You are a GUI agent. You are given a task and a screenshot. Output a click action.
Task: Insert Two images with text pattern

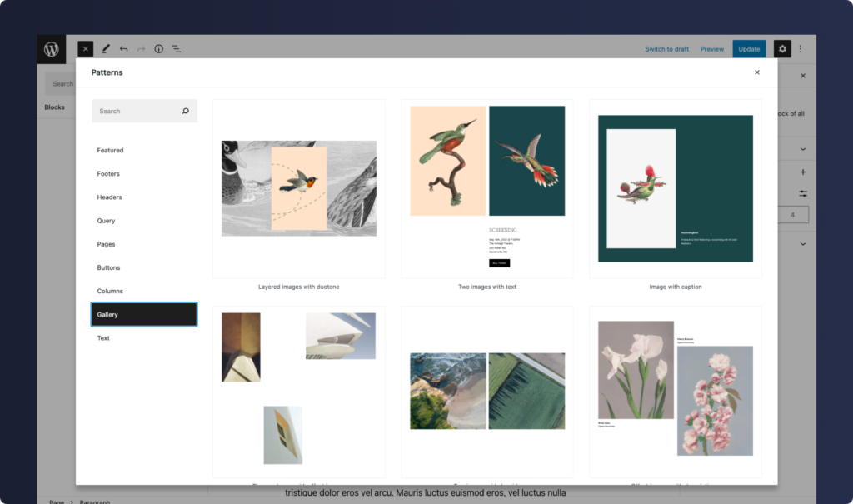point(486,189)
